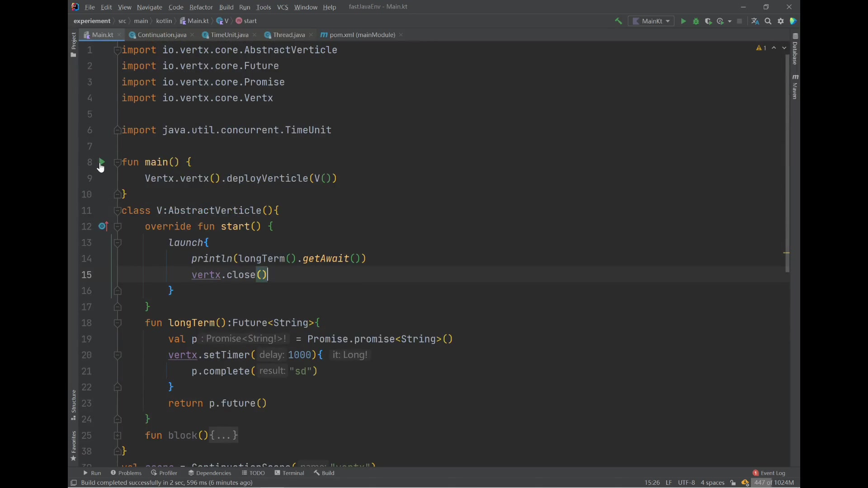Viewport: 868px width, 488px height.
Task: Click the memory indicator 447 of 1024M
Action: [x=774, y=483]
